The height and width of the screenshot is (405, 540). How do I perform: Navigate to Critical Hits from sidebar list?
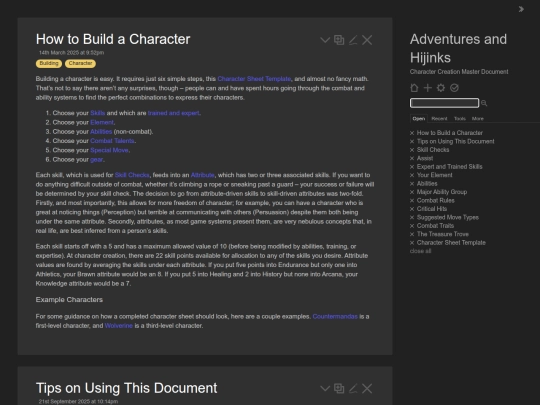pos(432,209)
